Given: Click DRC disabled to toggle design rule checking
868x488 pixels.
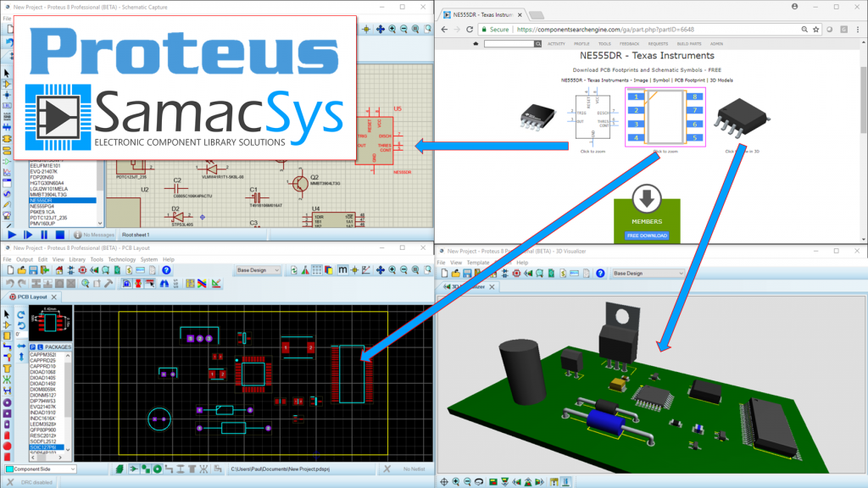Looking at the screenshot, I should 36,481.
